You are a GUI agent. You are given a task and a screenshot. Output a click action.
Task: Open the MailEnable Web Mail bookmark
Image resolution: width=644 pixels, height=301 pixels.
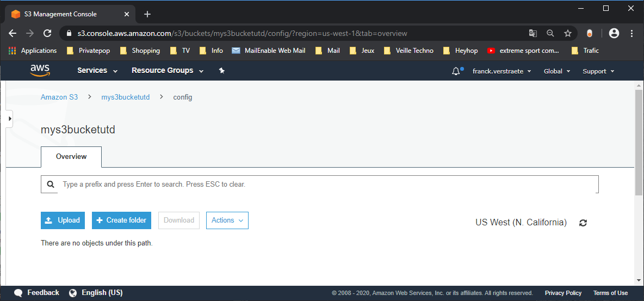[x=269, y=51]
